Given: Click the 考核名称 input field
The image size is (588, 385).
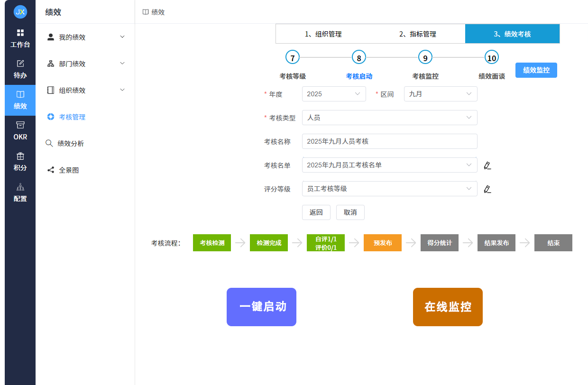Looking at the screenshot, I should tap(389, 141).
